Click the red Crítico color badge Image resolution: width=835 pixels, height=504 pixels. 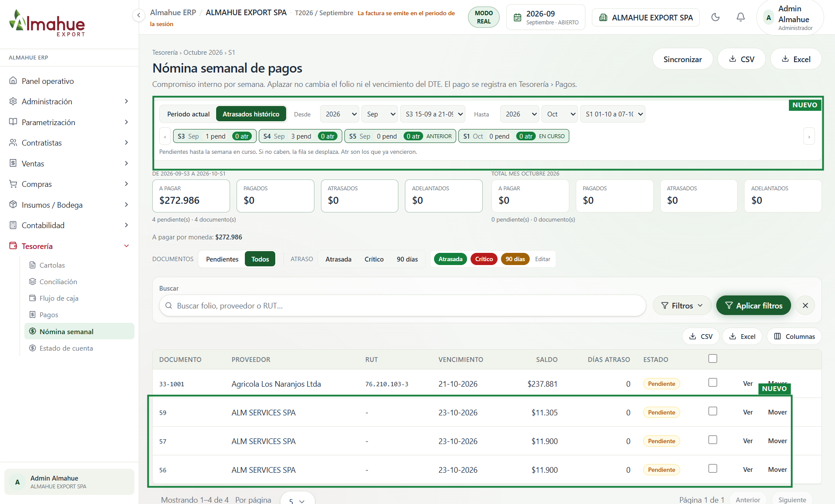pos(484,259)
